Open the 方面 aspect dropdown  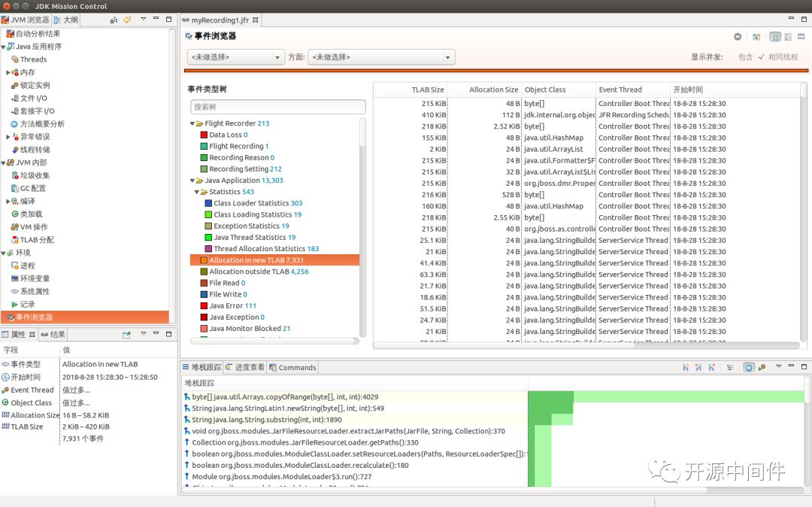coord(382,57)
